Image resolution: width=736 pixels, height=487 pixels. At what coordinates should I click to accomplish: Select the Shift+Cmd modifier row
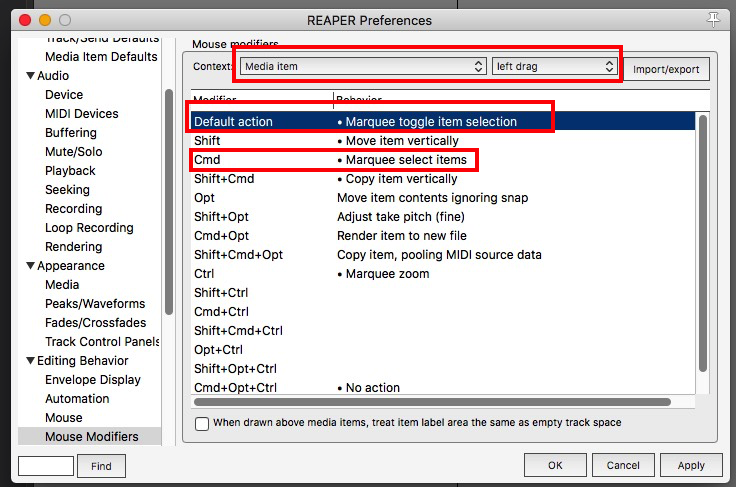click(x=443, y=179)
